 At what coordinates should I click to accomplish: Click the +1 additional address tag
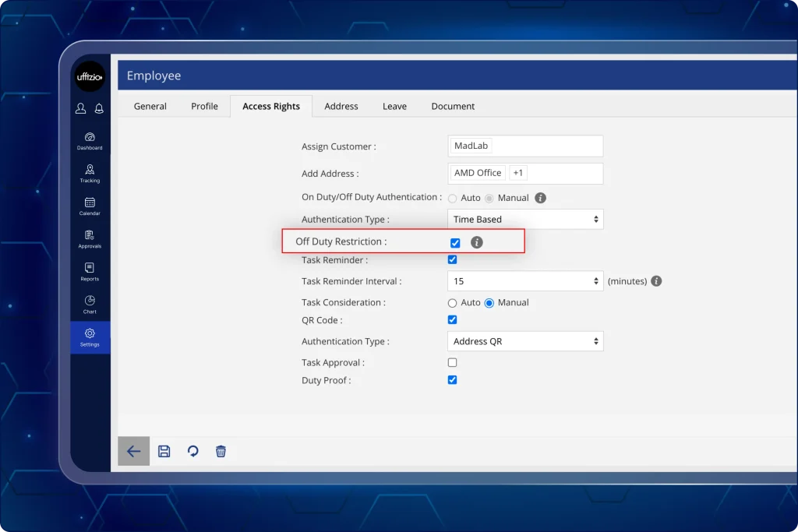coord(518,173)
